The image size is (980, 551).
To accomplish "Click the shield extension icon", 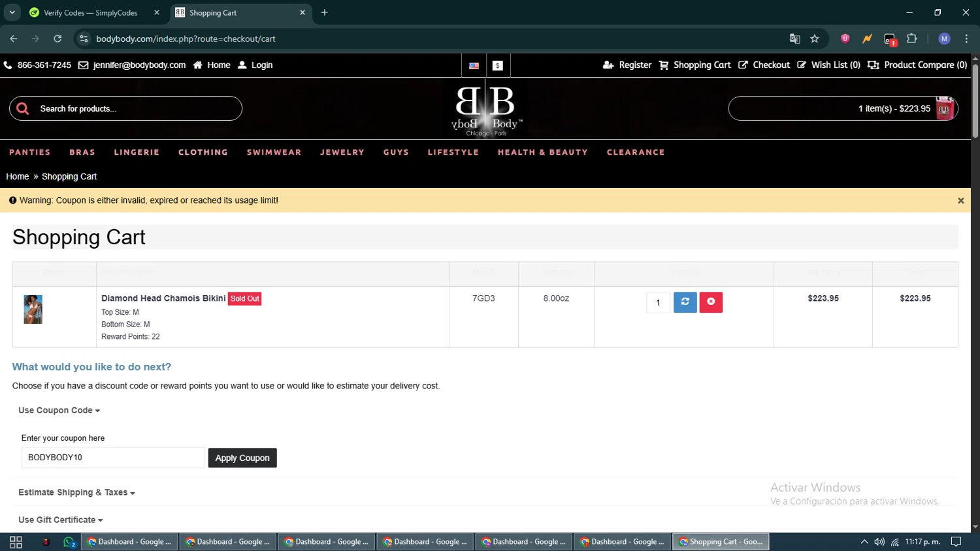I will pyautogui.click(x=845, y=39).
